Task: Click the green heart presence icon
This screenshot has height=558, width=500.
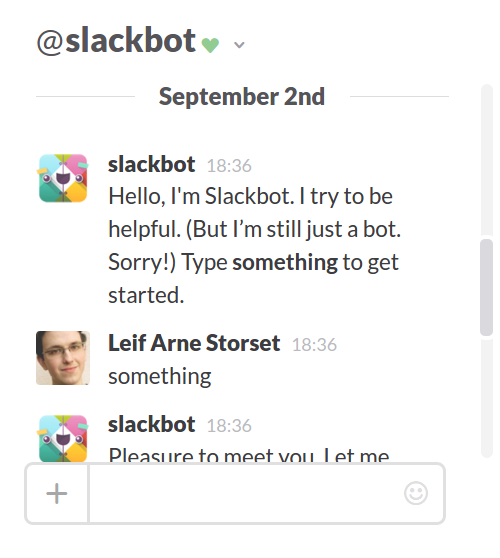Action: (210, 45)
